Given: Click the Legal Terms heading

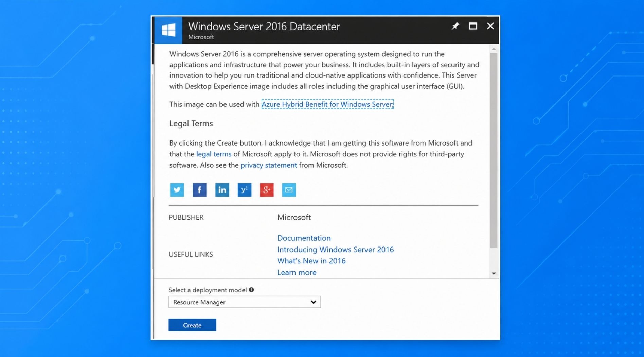Looking at the screenshot, I should [x=191, y=123].
